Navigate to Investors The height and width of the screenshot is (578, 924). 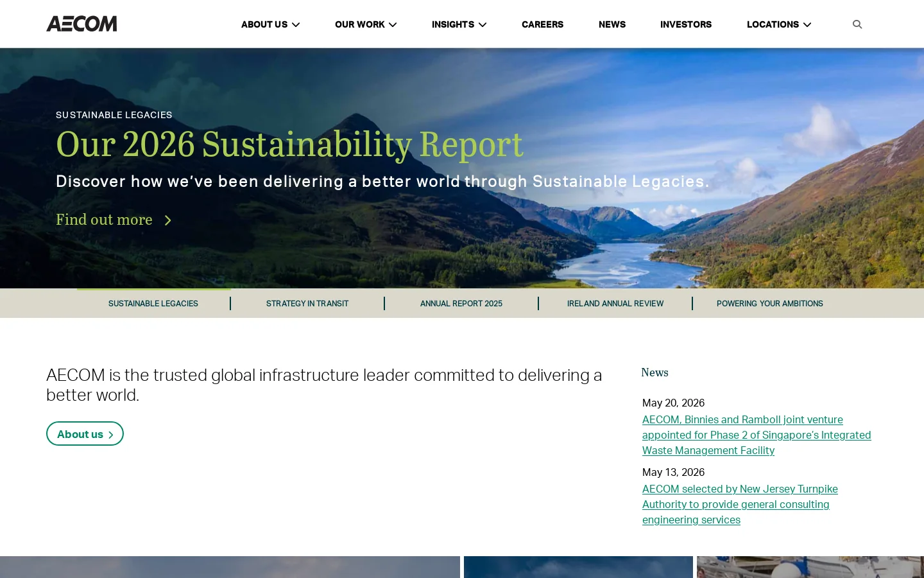point(686,24)
